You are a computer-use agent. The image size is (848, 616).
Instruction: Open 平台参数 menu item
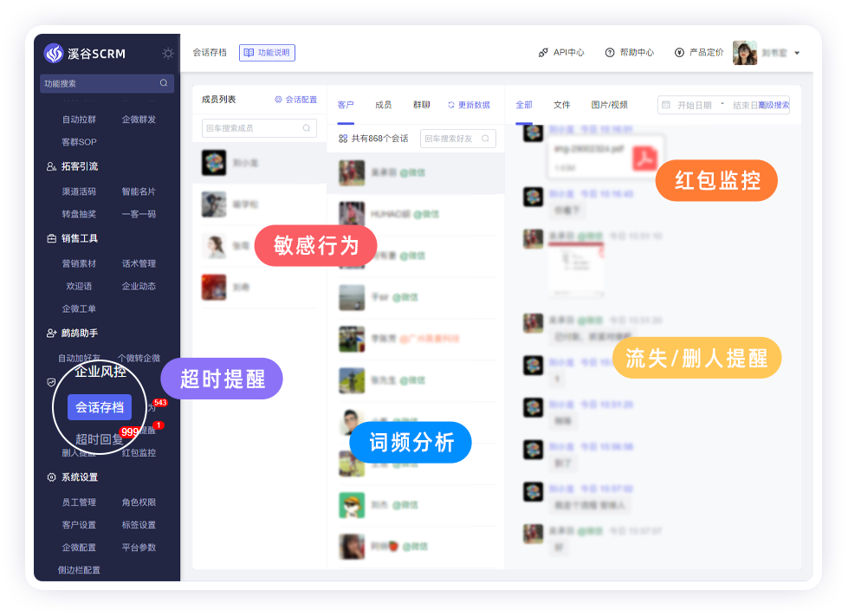point(139,548)
